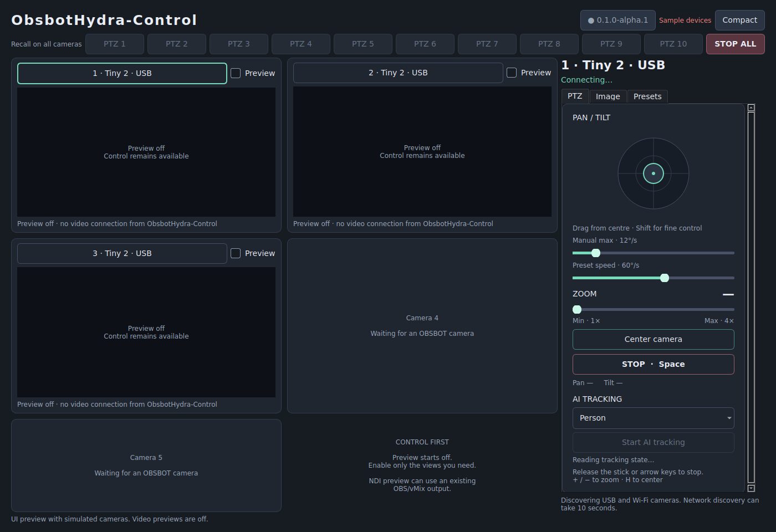Click camera 3 preview area
The image size is (776, 532).
(146, 332)
